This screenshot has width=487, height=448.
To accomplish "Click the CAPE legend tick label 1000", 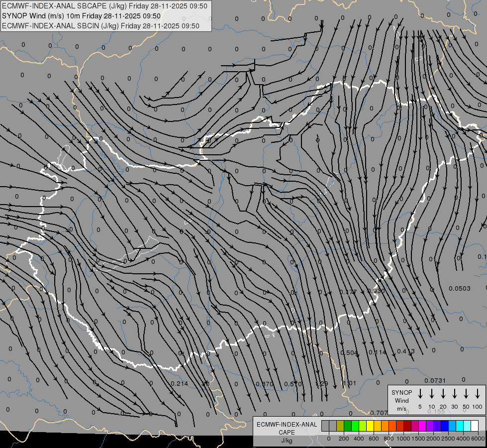I will (404, 439).
